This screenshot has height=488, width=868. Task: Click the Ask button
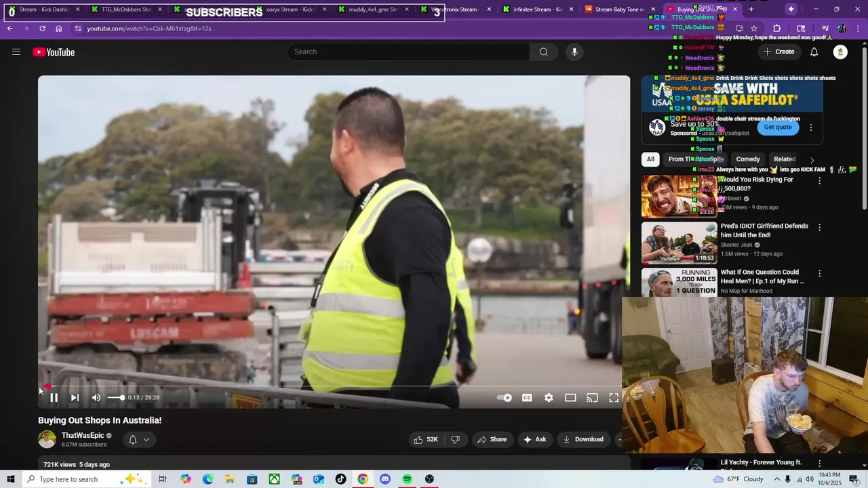click(x=534, y=439)
